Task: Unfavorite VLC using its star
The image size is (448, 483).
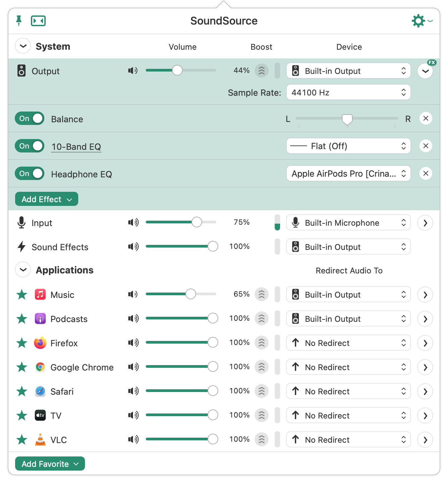Action: 22,440
